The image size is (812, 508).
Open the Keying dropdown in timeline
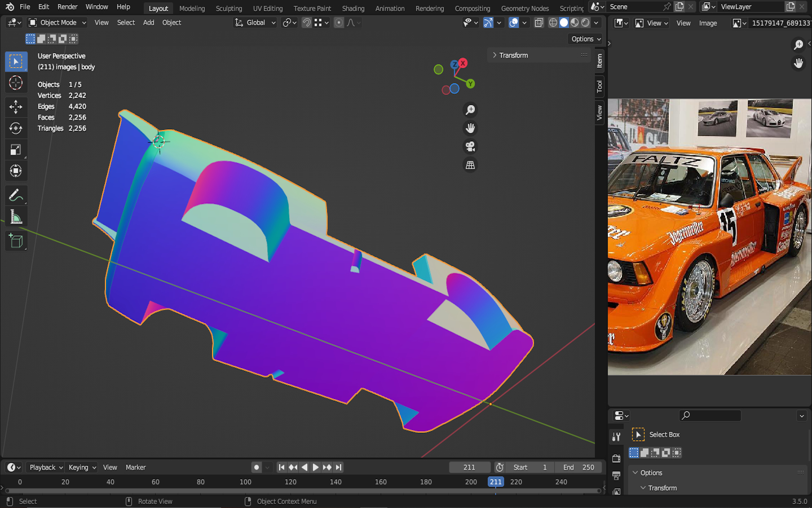(82, 467)
